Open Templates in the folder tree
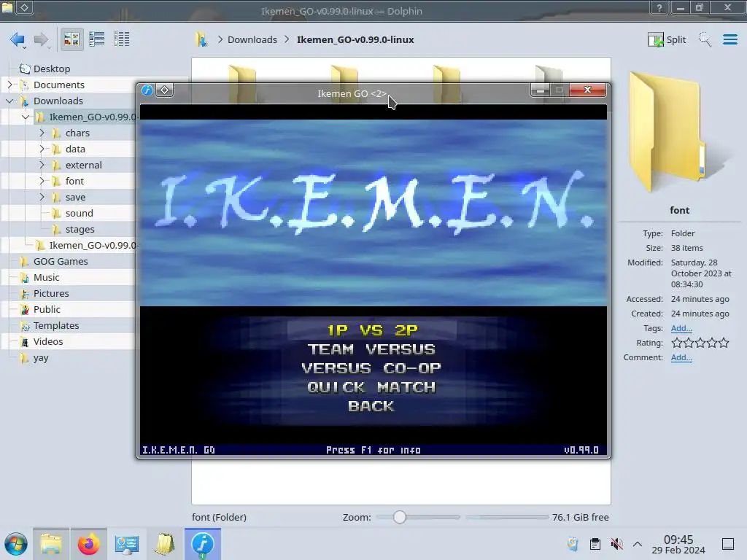Viewport: 747px width, 560px height. (x=55, y=326)
